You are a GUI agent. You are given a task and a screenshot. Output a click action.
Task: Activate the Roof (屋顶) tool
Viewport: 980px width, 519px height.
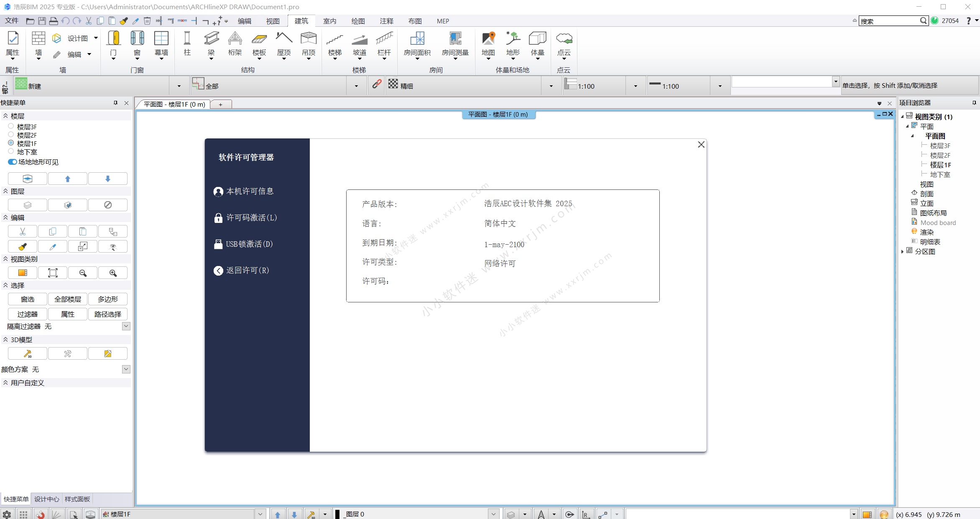(x=284, y=44)
